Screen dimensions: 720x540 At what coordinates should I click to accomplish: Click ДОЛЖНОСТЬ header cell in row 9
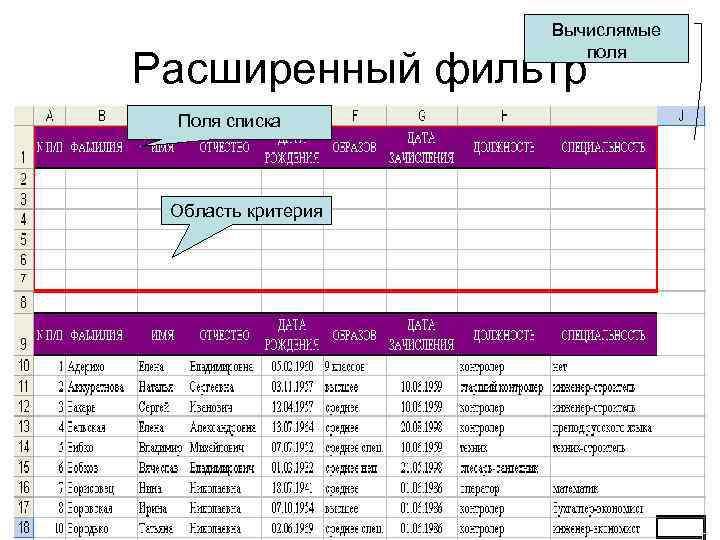tap(504, 335)
